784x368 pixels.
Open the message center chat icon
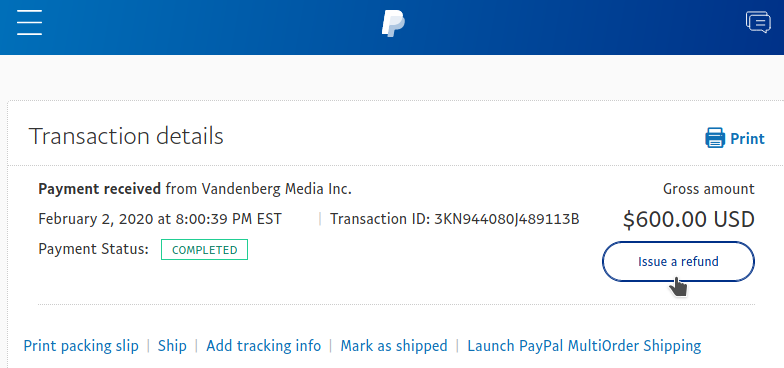[x=758, y=22]
